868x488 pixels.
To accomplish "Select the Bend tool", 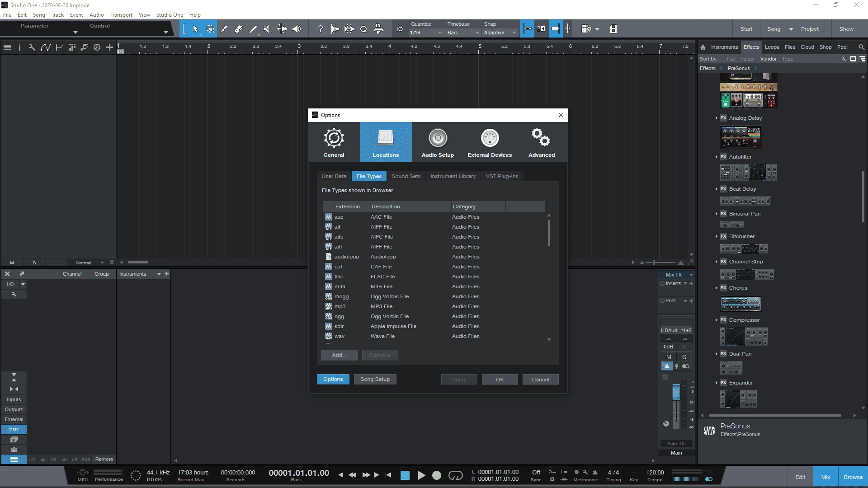I will [x=282, y=29].
